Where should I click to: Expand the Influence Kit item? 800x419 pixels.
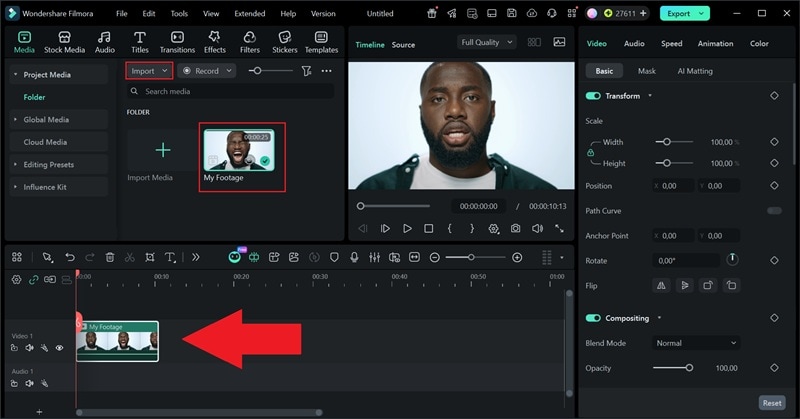[x=15, y=187]
